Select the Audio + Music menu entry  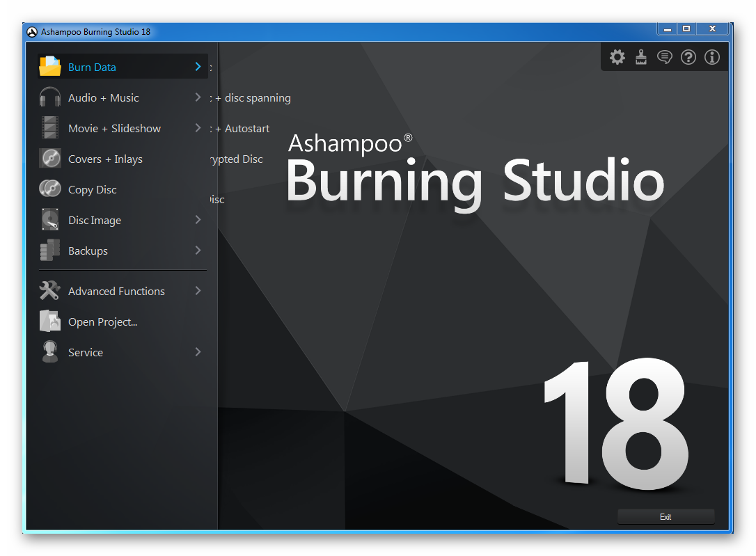[x=123, y=97]
